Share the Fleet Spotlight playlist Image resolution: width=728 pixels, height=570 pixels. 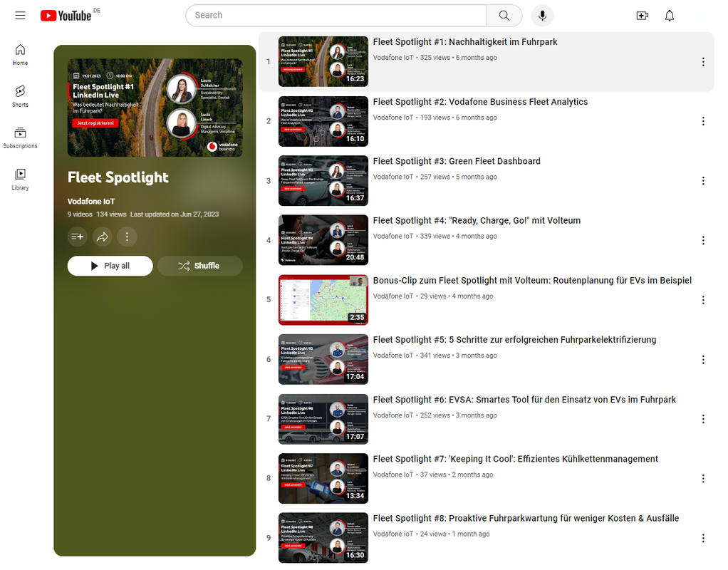click(103, 237)
